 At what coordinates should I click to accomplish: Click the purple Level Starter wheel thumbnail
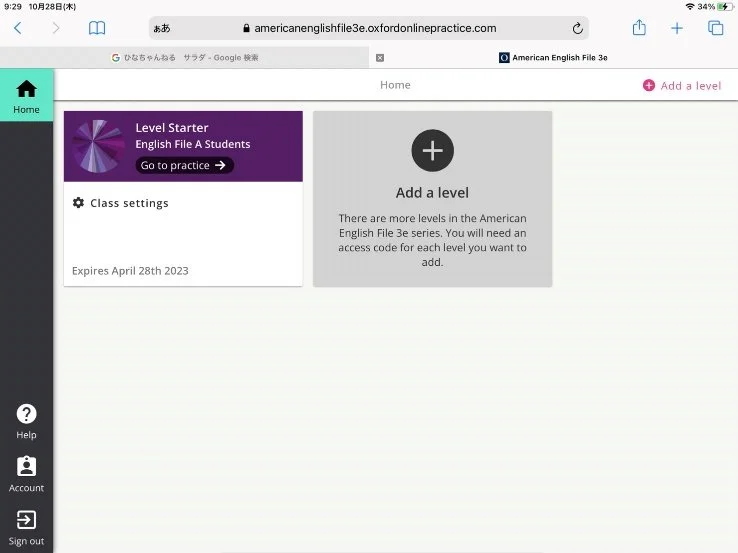click(98, 146)
